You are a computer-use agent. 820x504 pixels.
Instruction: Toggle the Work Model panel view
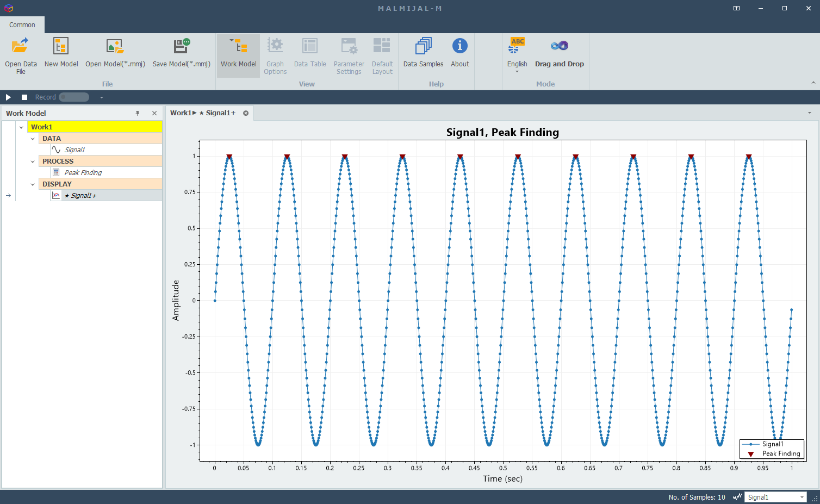tap(238, 55)
